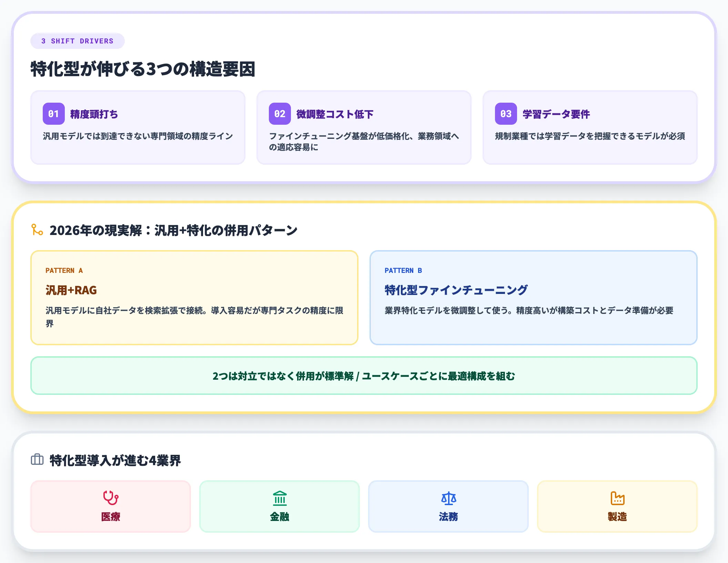The image size is (728, 563).
Task: Click the text 規制業種では学習データを把握できるモデルが必須
Action: point(590,136)
